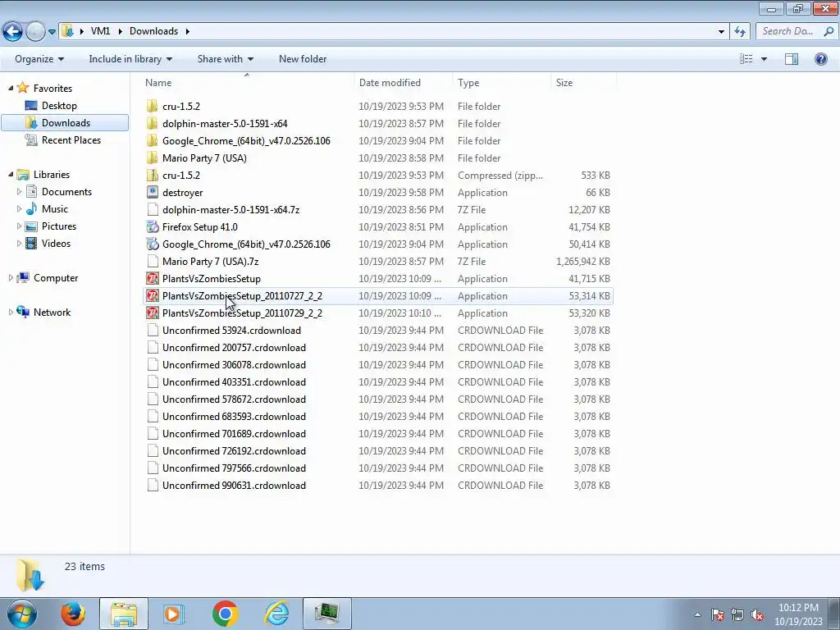Image resolution: width=840 pixels, height=630 pixels.
Task: Select Unconfirmed 403351.crdownload file
Action: 234,382
